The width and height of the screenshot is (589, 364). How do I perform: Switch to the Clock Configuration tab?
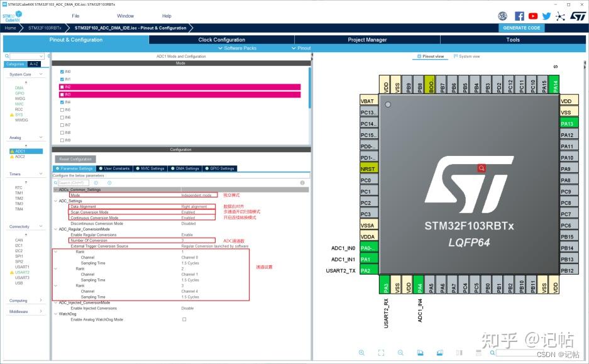pyautogui.click(x=221, y=39)
